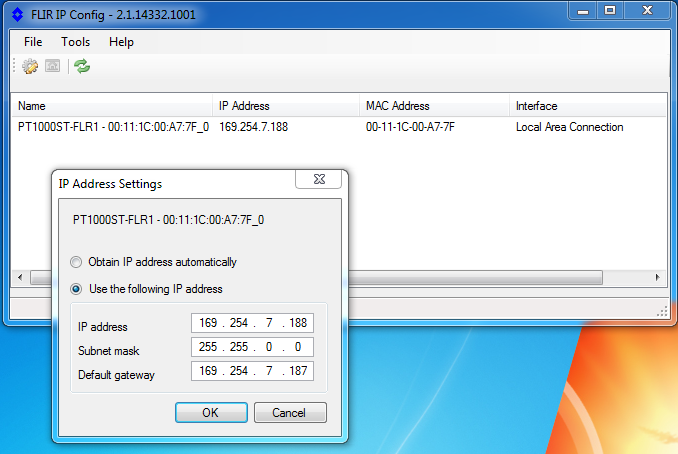678x454 pixels.
Task: Click the FLIR logo in title bar
Action: (15, 12)
